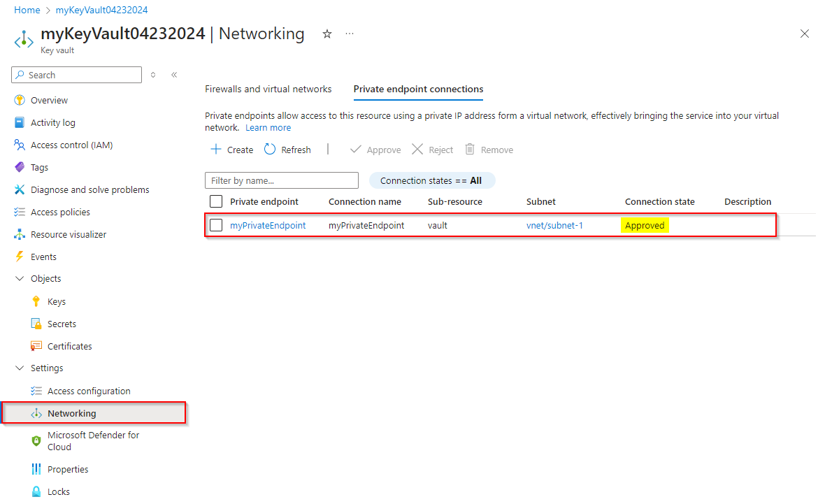Image resolution: width=818 pixels, height=504 pixels.
Task: Select the Private endpoint connections tab
Action: (x=417, y=89)
